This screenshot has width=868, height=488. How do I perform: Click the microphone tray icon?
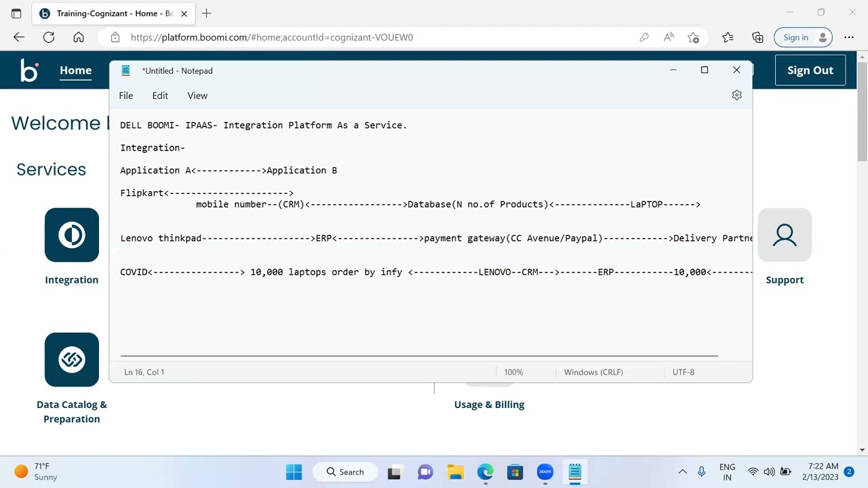[701, 472]
